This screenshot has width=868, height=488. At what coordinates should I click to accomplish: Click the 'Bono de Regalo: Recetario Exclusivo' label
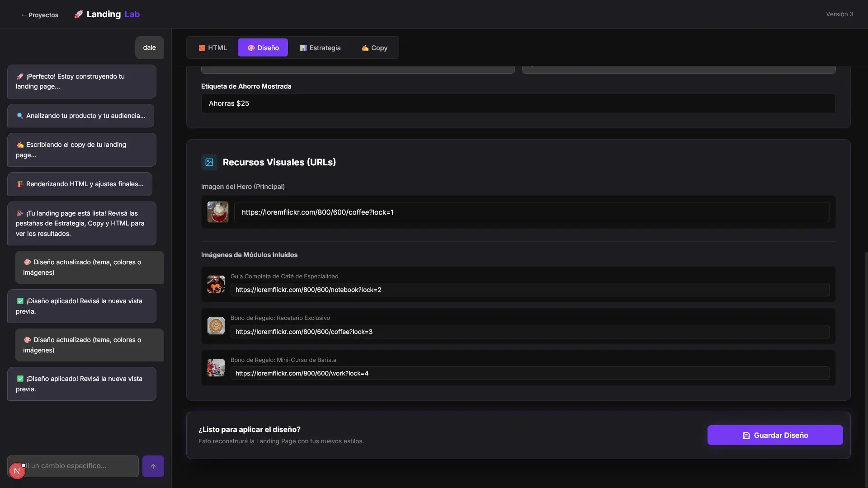280,318
